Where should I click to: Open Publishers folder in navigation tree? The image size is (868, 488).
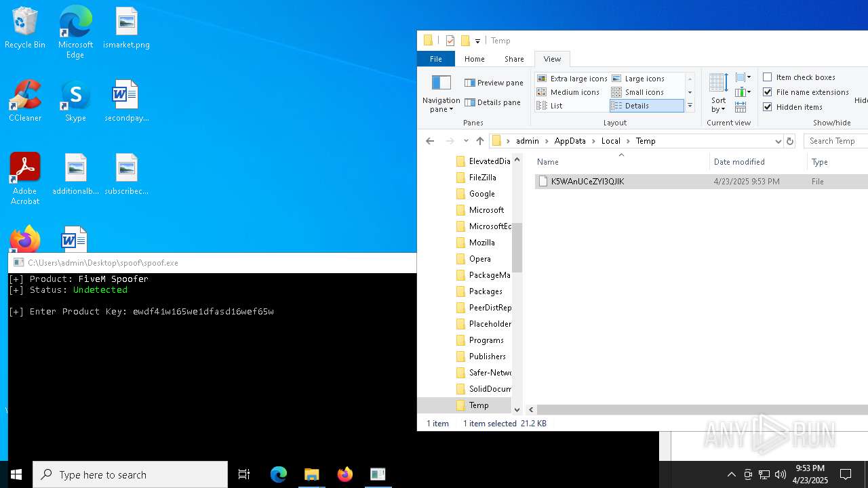click(487, 357)
